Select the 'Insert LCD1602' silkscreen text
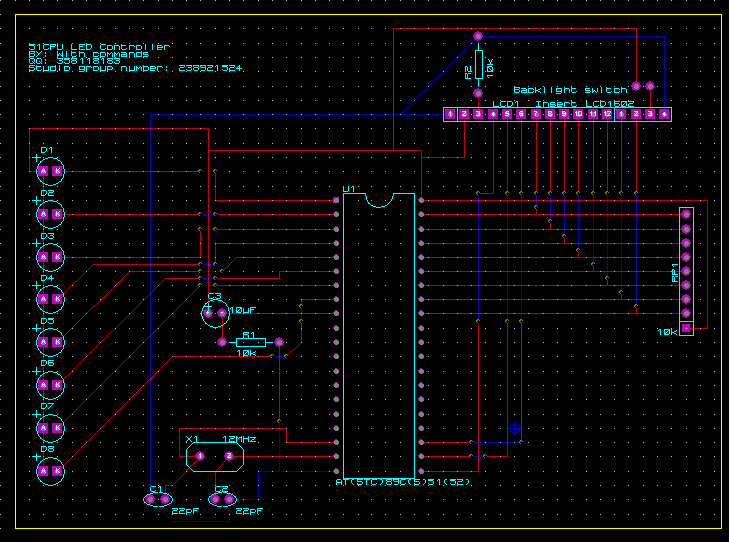 coord(585,104)
